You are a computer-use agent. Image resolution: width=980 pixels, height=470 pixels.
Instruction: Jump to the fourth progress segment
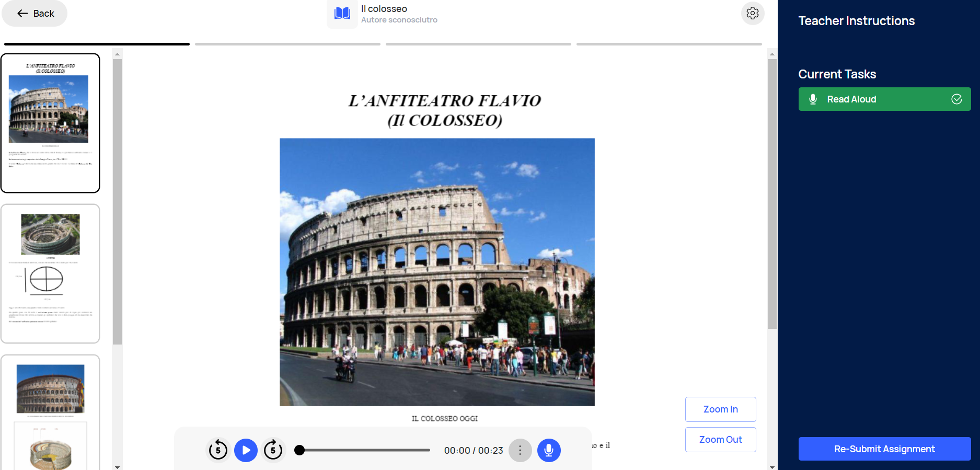pyautogui.click(x=669, y=44)
